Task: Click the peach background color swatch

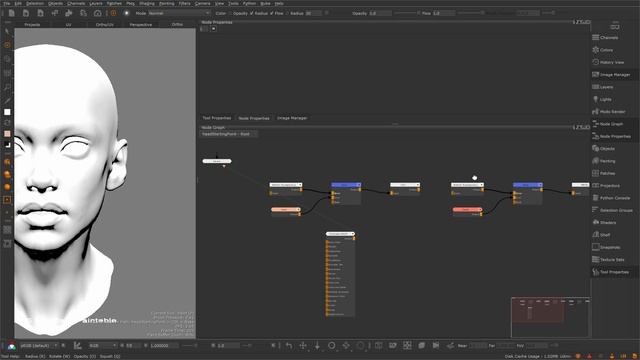Action: point(7,134)
